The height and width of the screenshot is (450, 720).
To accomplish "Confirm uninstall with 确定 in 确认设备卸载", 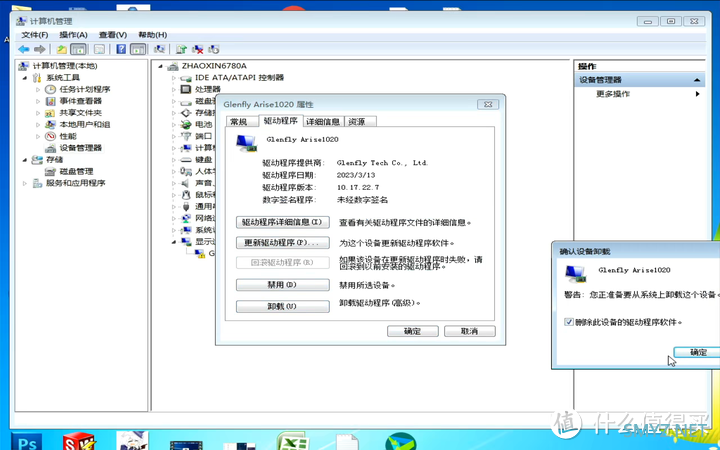I will click(x=697, y=352).
